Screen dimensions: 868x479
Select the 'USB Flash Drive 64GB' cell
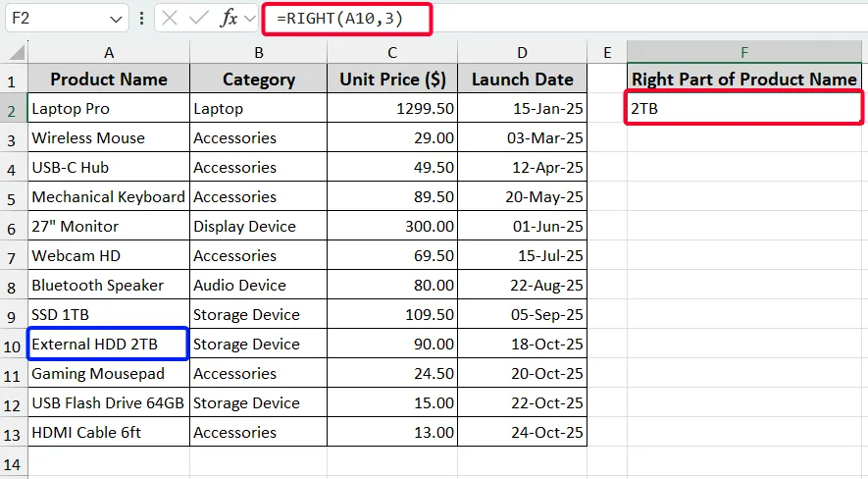pyautogui.click(x=109, y=402)
